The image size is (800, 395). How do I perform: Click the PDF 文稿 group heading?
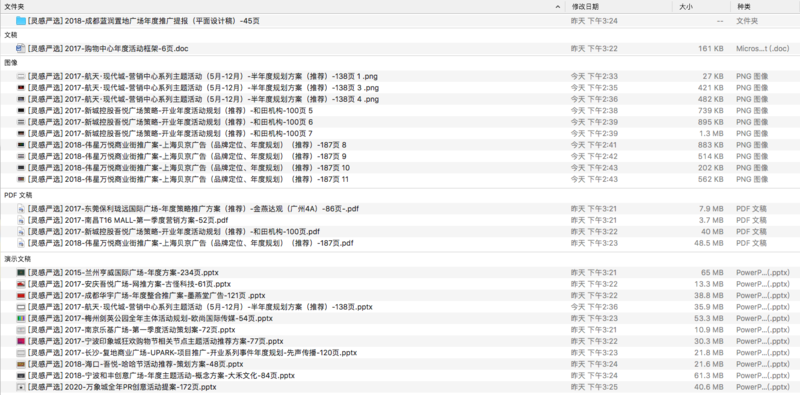click(18, 195)
